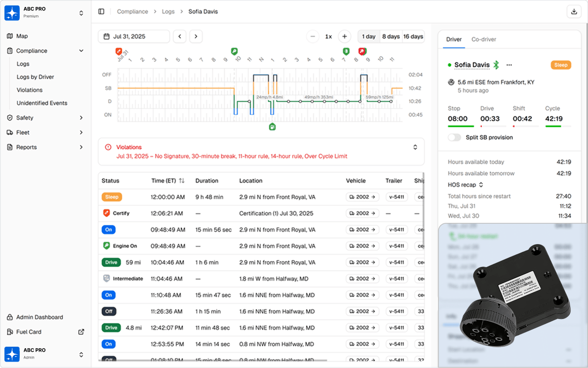The height and width of the screenshot is (368, 588).
Task: Click the download icon in top-right corner
Action: [574, 11]
